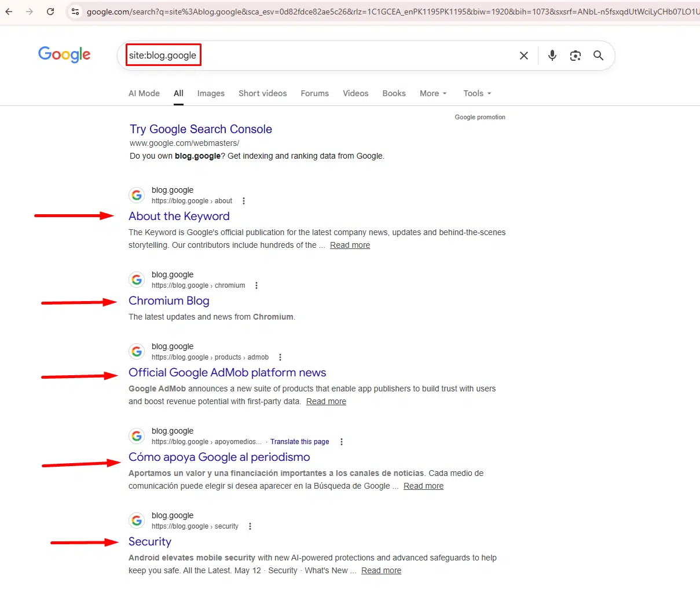Viewport: 700px width, 590px height.
Task: Click favicon of the Security result
Action: [x=137, y=521]
